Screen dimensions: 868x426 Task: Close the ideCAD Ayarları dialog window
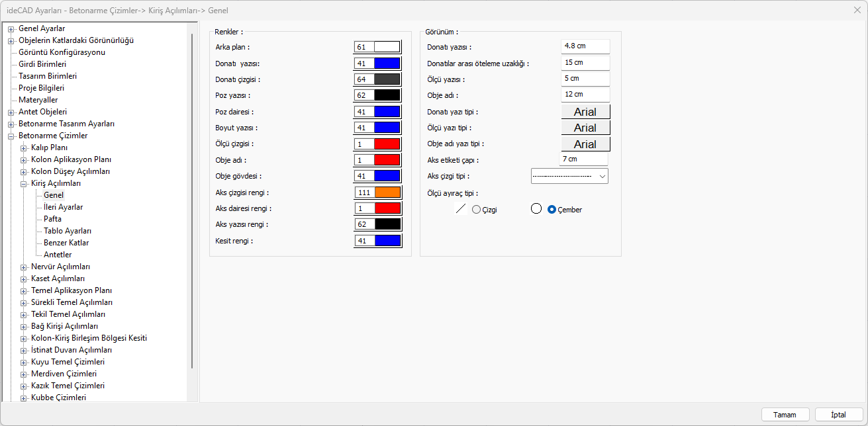[857, 10]
